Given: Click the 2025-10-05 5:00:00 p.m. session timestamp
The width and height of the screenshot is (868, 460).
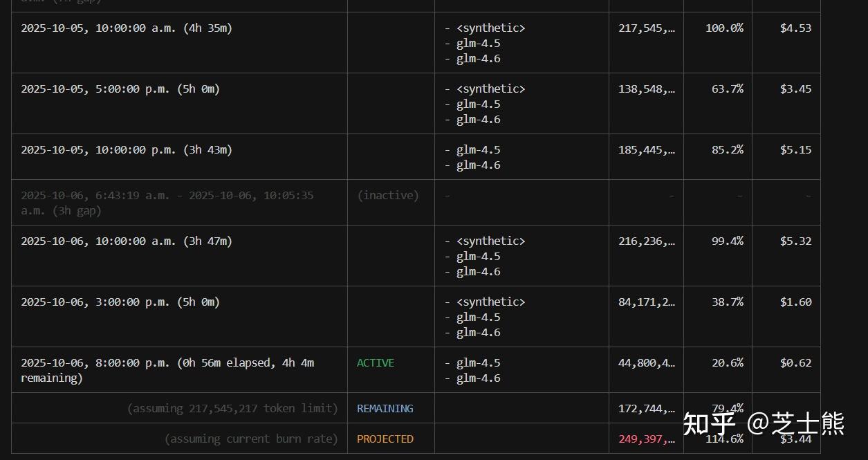Looking at the screenshot, I should point(120,89).
